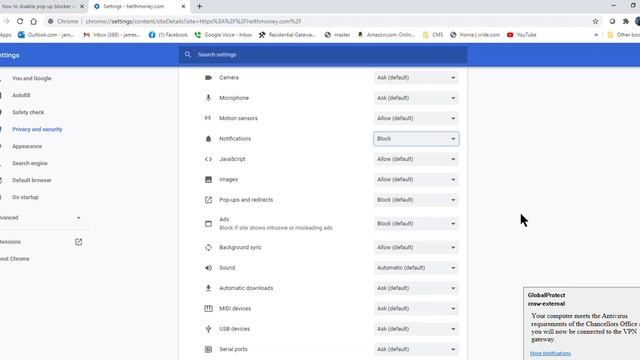Select Search engine in sidebar

(30, 163)
